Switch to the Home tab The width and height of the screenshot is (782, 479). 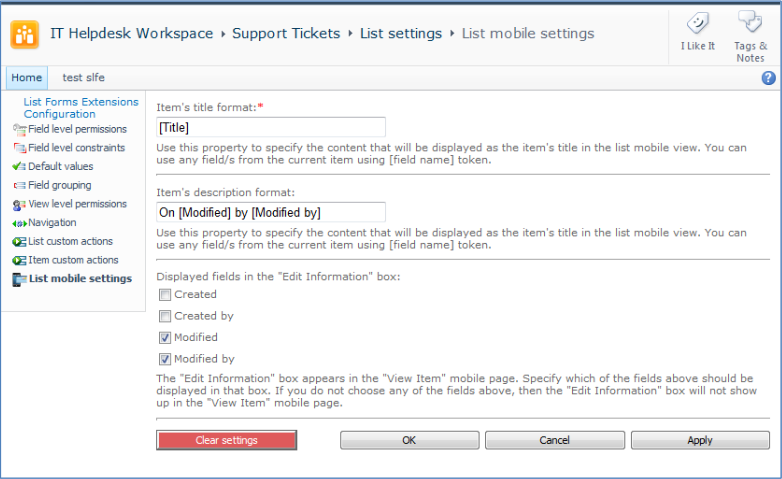(27, 78)
